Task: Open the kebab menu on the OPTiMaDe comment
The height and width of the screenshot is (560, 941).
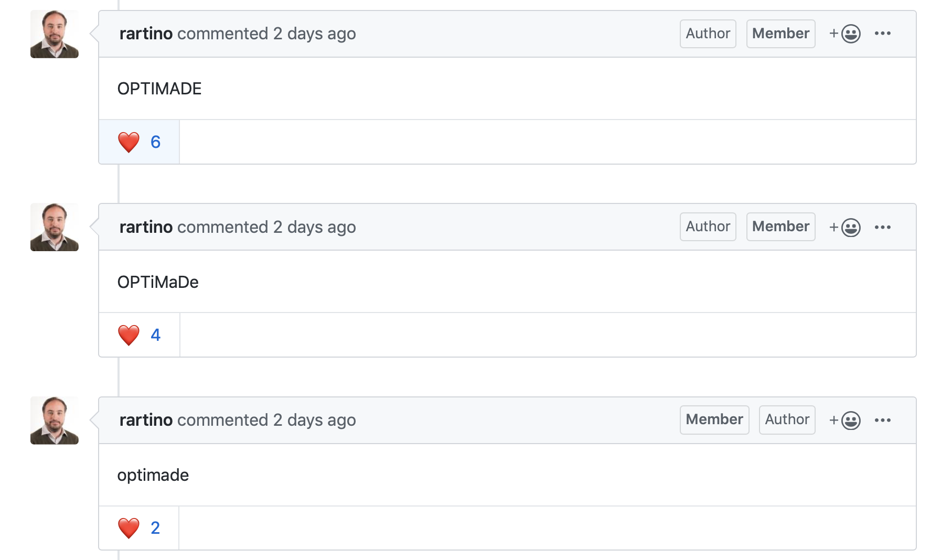Action: 883,227
